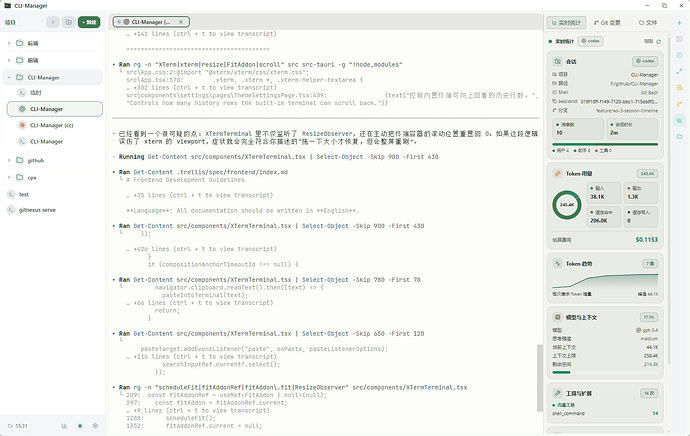Click the terminal icon beside gitnexus serve
Viewport: 690px width, 436px height.
coord(11,210)
